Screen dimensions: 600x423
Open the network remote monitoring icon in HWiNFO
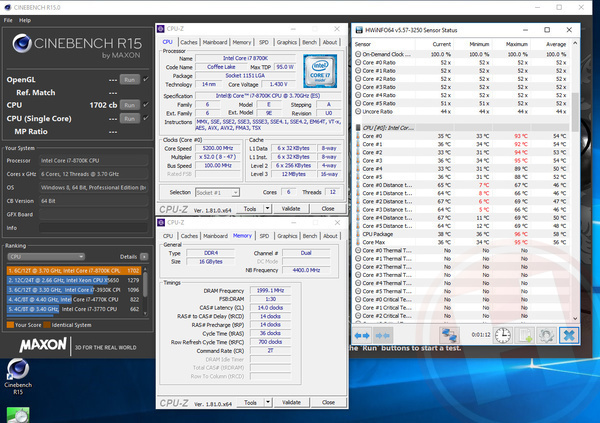coord(449,335)
